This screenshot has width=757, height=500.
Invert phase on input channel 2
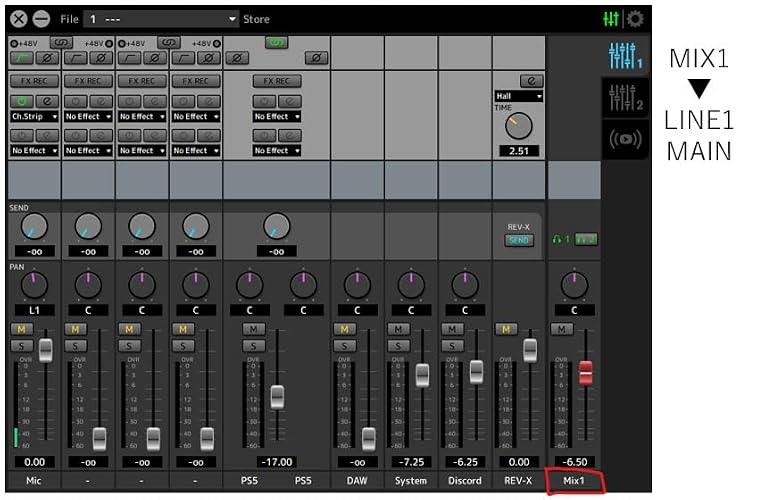coord(101,58)
